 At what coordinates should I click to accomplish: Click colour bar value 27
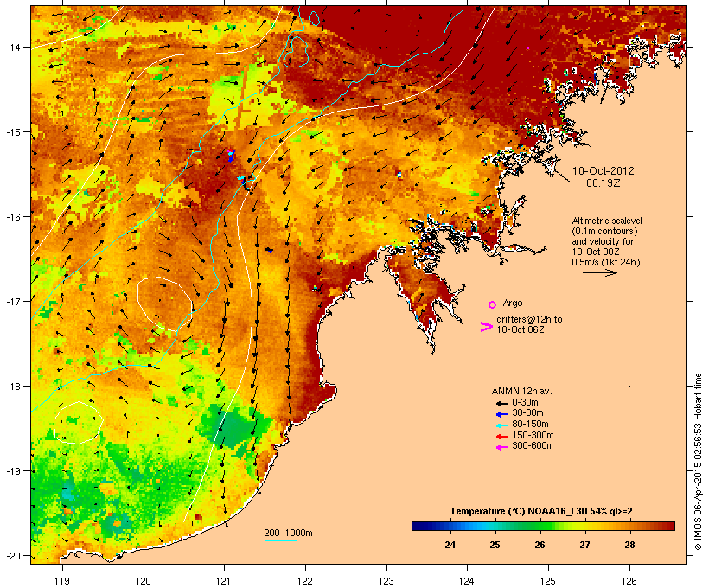[x=584, y=545]
